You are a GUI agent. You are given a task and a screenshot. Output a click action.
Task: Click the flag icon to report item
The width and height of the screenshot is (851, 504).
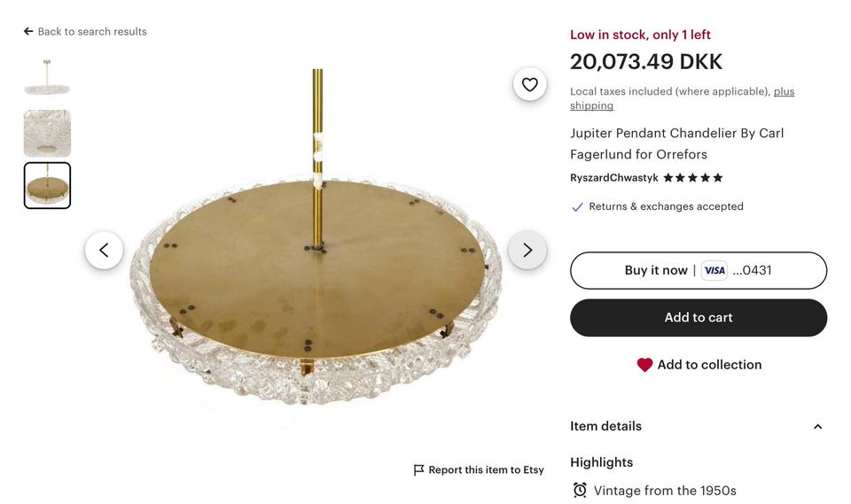[418, 470]
